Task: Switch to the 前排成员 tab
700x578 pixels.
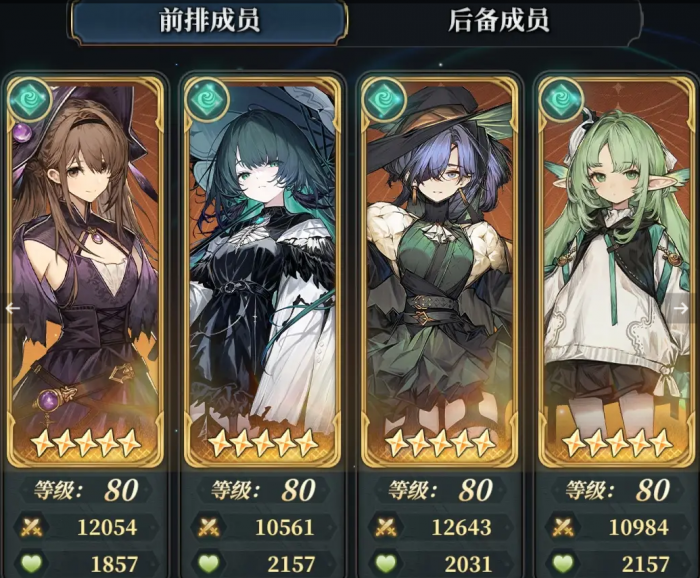Action: coord(210,21)
